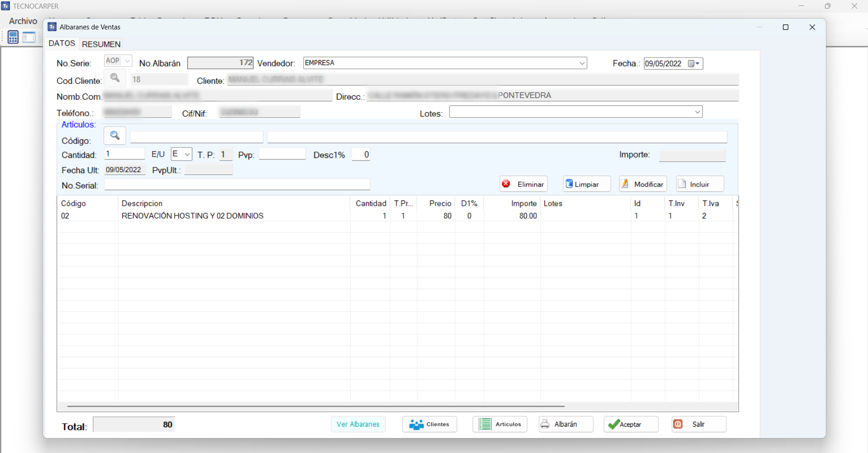Open the Fecha calendar date picker
The image size is (868, 453).
click(x=694, y=64)
